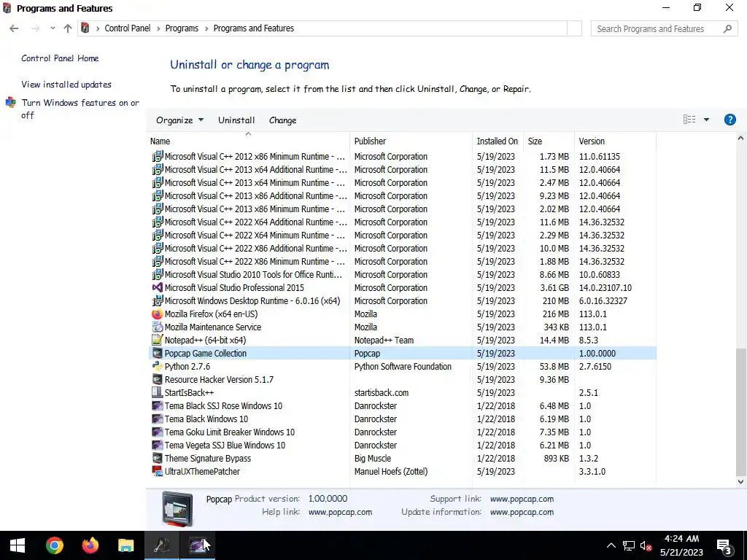Expand the chevron after Control Panel breadcrumb
The image size is (747, 560).
click(158, 28)
